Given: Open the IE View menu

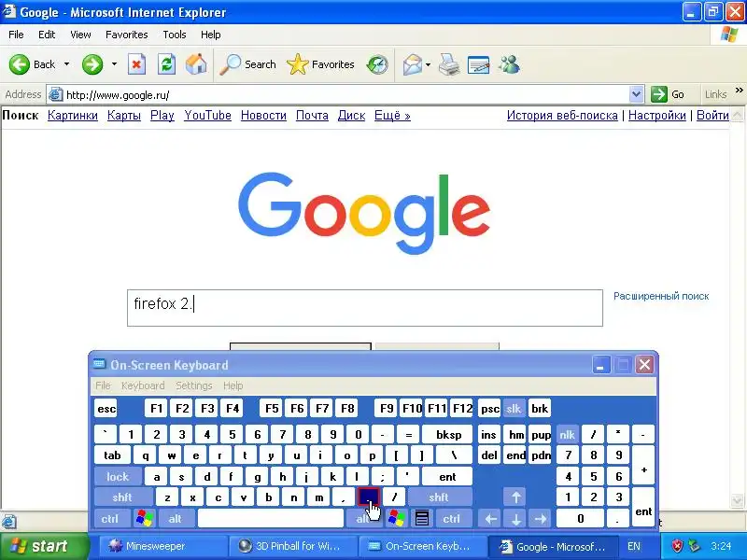Looking at the screenshot, I should click(80, 35).
